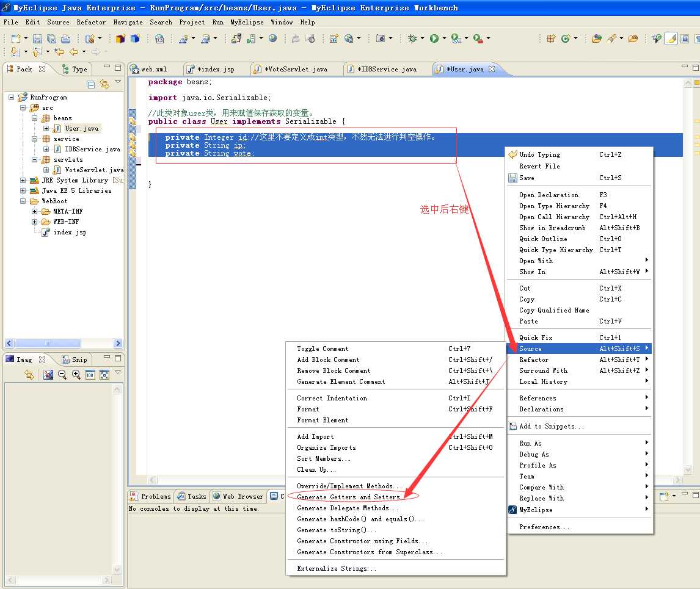
Task: Open the Run button dropdown arrow
Action: coord(443,39)
